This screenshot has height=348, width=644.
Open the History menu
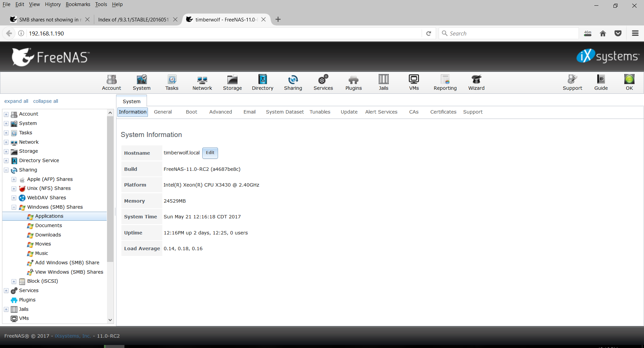pyautogui.click(x=53, y=4)
